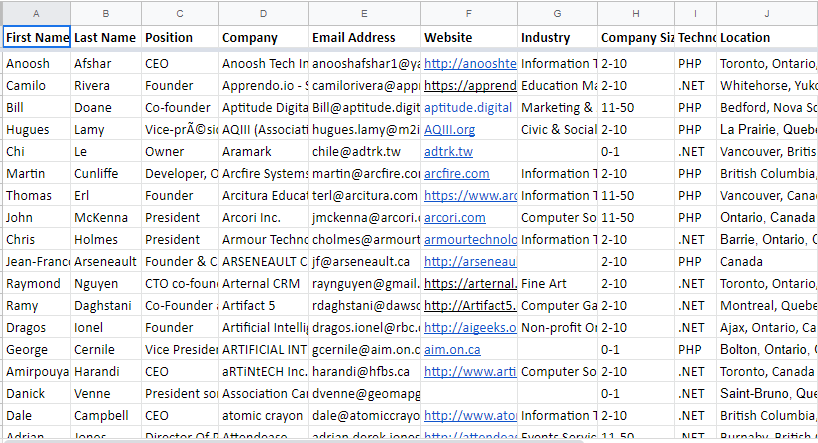
Task: Select the McKenna last name cell
Action: pyautogui.click(x=106, y=218)
